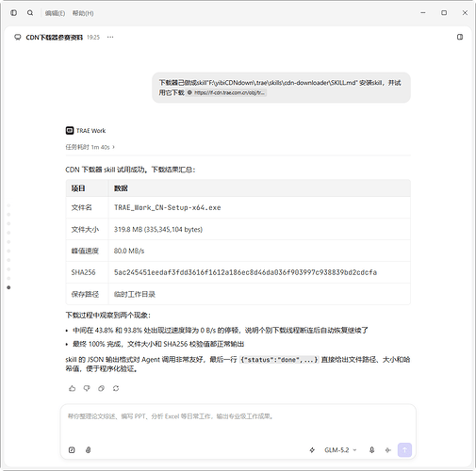Click the {"status":"done",...} code snippet

click(x=279, y=360)
